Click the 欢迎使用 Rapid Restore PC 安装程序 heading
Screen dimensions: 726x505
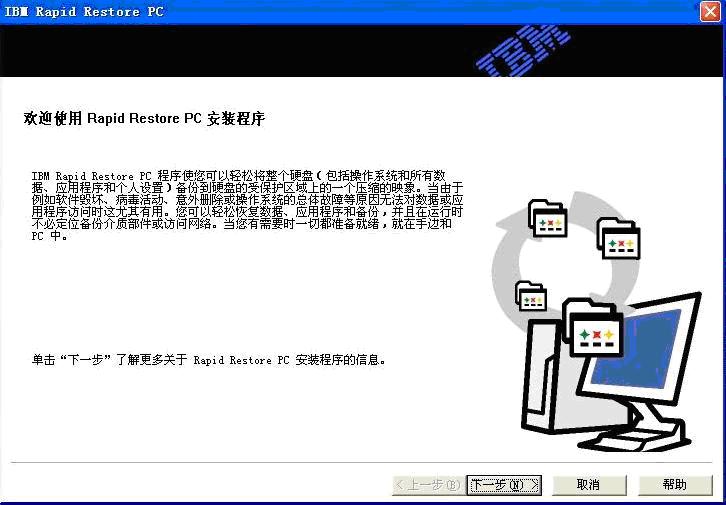tap(144, 119)
